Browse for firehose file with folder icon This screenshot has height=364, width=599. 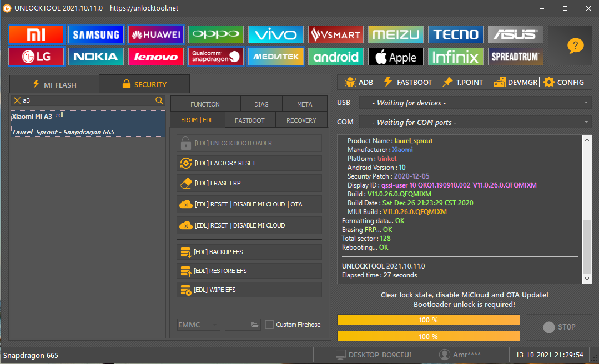coord(254,325)
